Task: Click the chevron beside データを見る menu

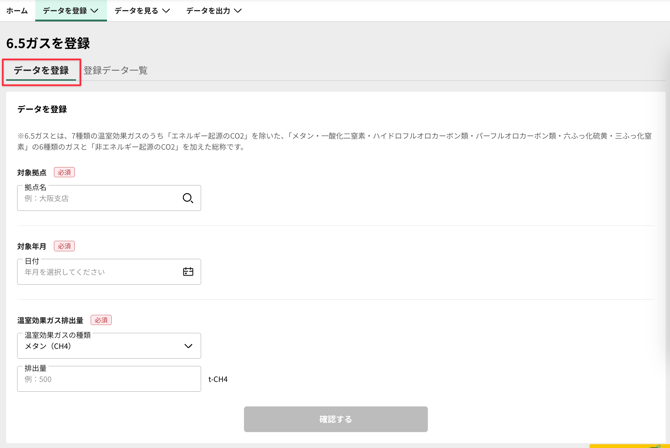Action: tap(166, 11)
